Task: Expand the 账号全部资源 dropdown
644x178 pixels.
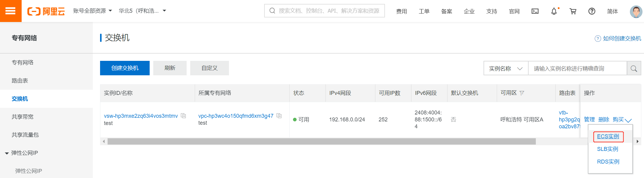Action: tap(92, 11)
